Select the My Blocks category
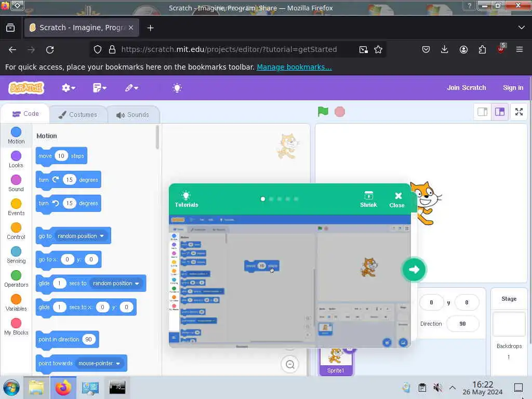The height and width of the screenshot is (399, 532). 16,327
